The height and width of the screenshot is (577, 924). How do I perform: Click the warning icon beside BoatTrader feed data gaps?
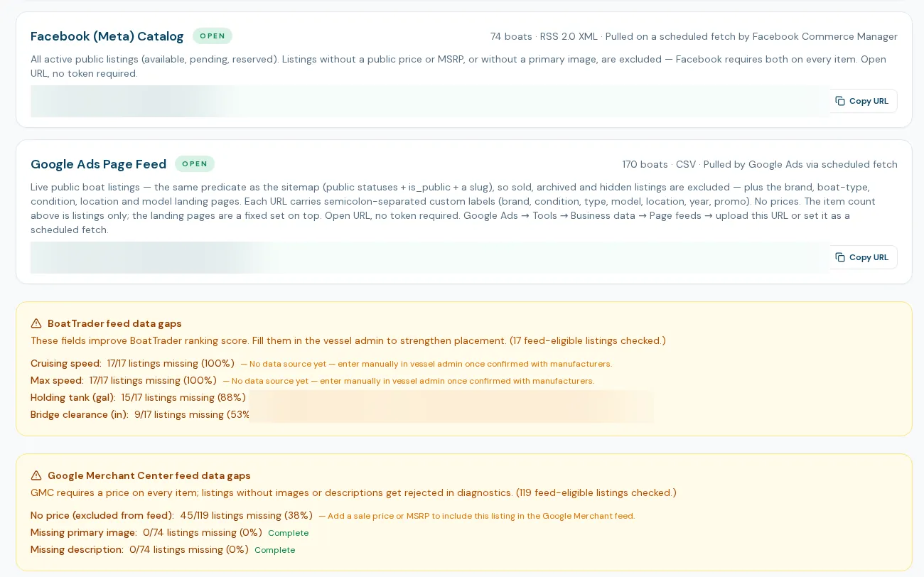coord(36,323)
